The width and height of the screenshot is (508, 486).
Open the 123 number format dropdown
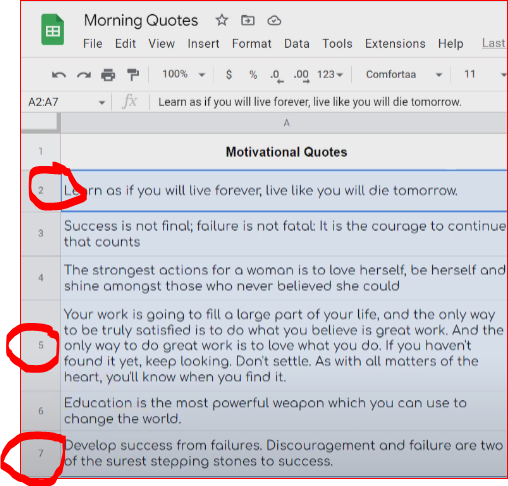point(330,74)
